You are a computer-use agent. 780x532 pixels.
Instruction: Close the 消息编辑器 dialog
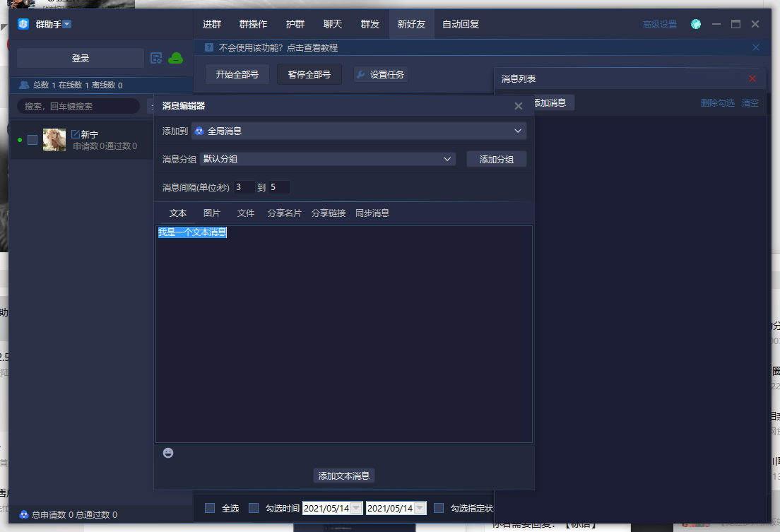(519, 106)
